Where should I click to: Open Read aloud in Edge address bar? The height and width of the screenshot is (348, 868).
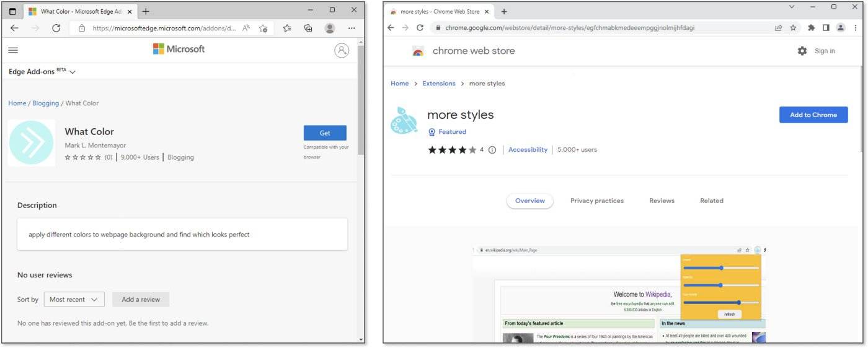[247, 28]
